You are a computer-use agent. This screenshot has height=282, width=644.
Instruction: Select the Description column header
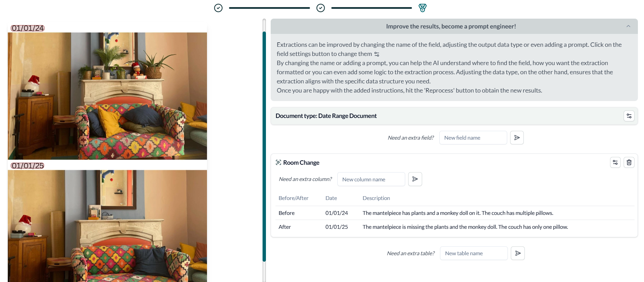376,198
